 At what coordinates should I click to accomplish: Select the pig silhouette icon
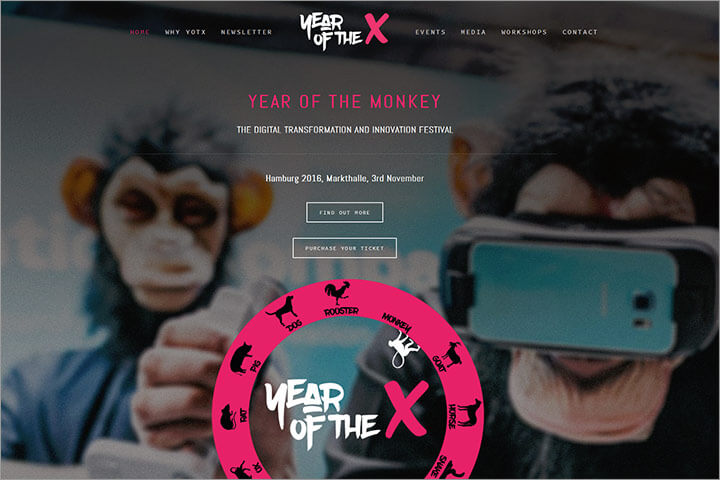241,358
